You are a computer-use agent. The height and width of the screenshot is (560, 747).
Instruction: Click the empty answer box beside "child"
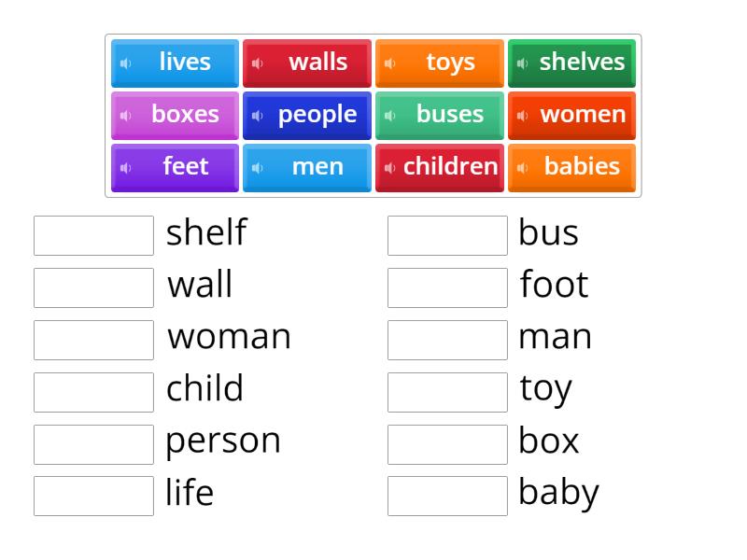(x=92, y=391)
